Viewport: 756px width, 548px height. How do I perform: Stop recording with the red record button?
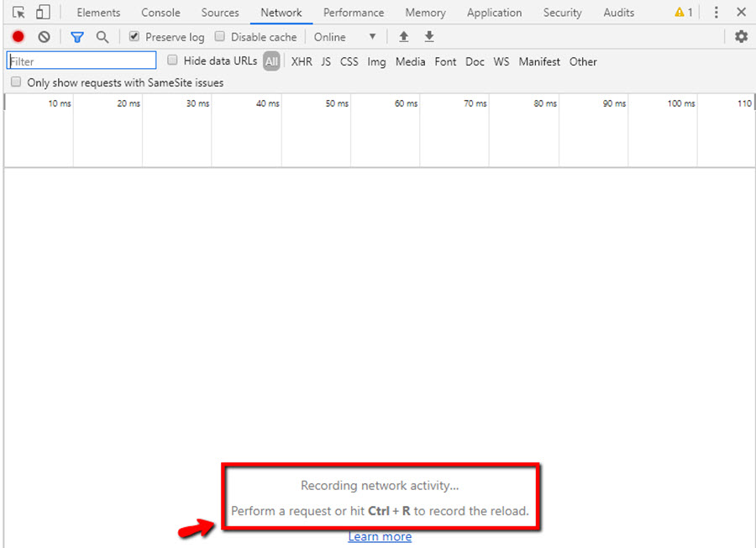[18, 37]
